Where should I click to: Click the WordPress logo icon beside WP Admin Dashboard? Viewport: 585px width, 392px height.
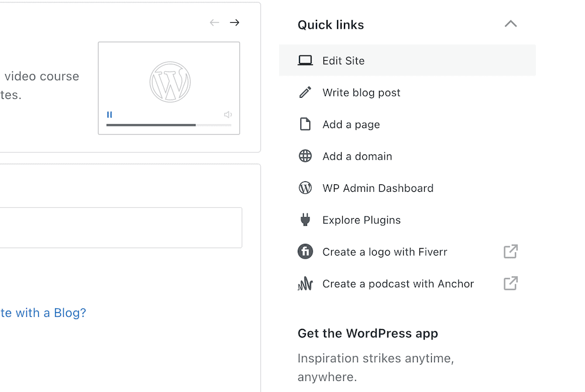click(x=305, y=188)
